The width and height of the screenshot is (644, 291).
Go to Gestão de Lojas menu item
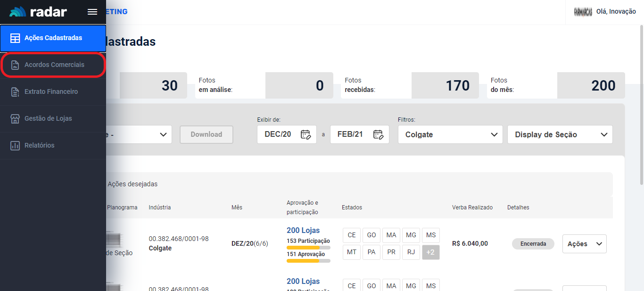click(x=48, y=119)
